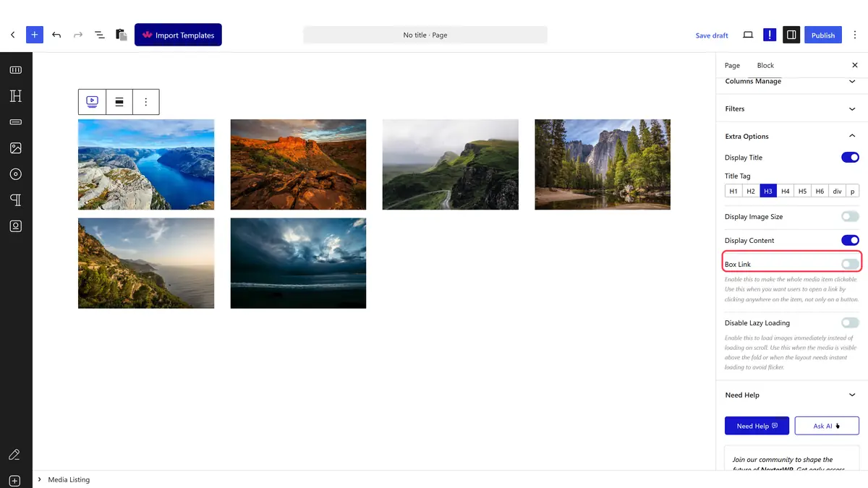
Task: Collapse the Extra Options section
Action: [791, 136]
